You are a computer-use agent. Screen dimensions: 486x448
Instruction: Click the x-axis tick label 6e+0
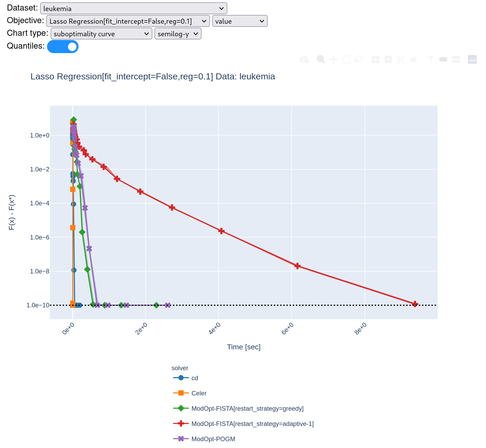tap(287, 329)
